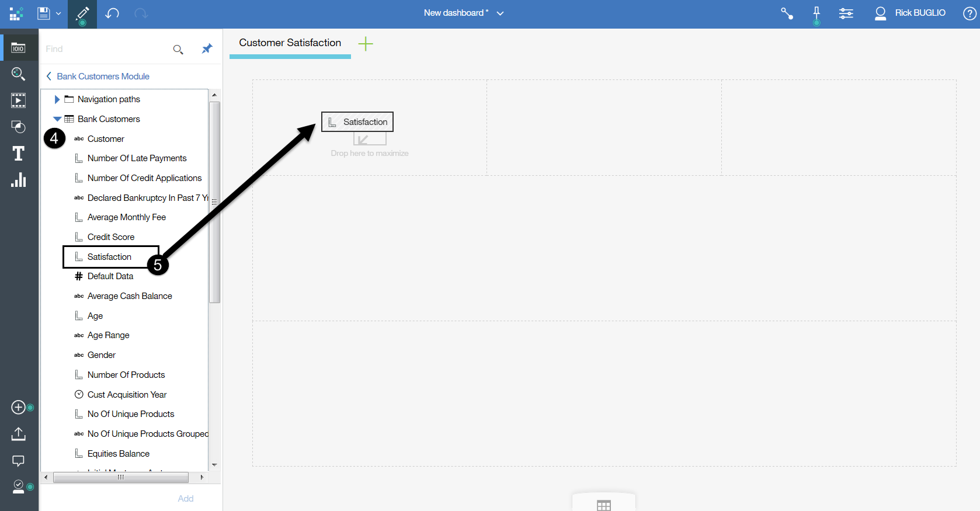
Task: Select Age Range item
Action: point(108,335)
